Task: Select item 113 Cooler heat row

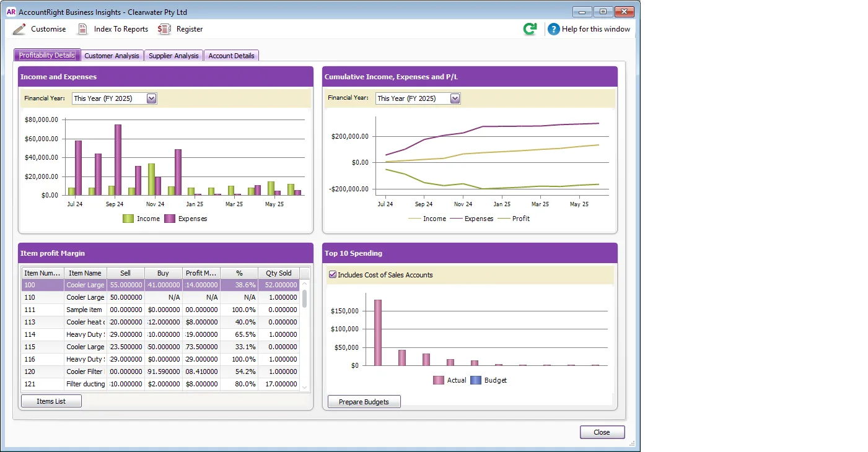Action: pos(160,322)
